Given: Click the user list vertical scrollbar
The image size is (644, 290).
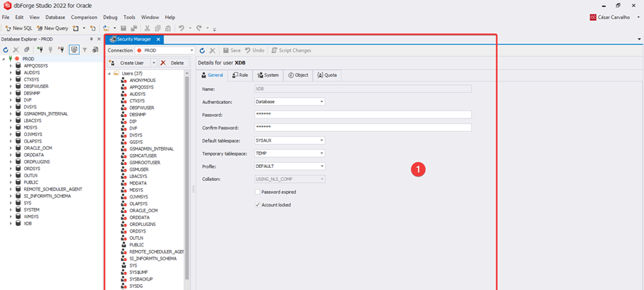Looking at the screenshot, I should (188, 177).
